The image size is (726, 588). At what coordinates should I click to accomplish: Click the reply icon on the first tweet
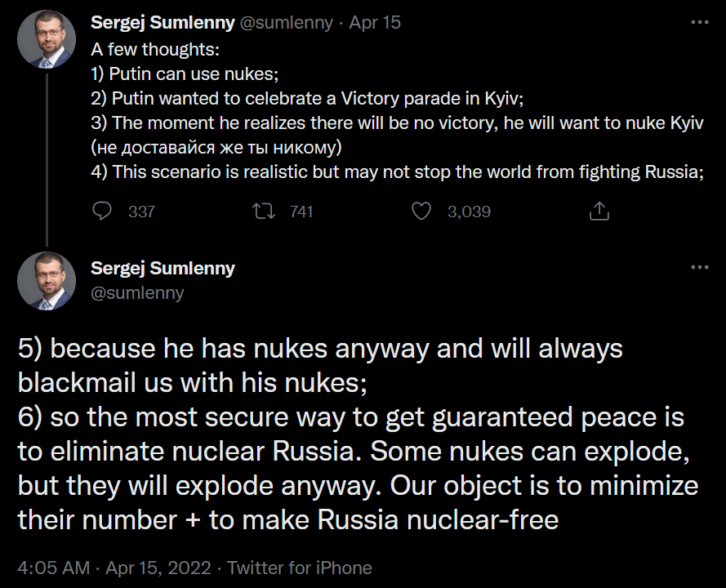point(102,212)
